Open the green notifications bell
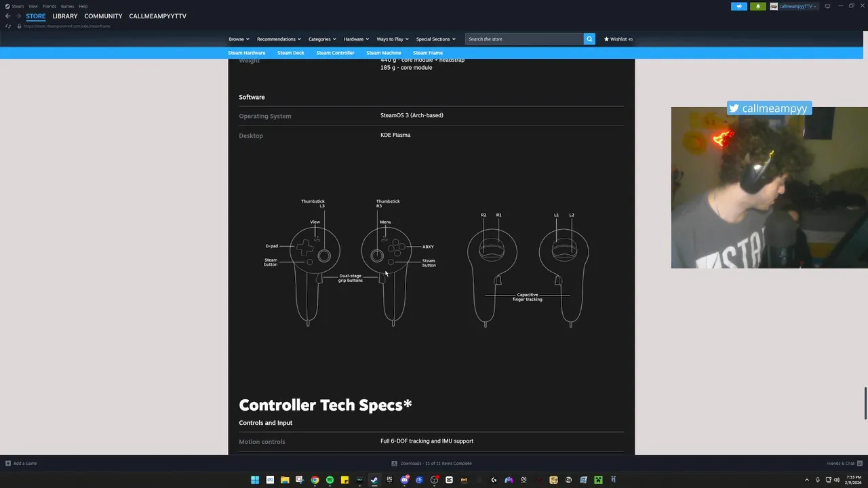Viewport: 868px width, 488px height. 758,6
